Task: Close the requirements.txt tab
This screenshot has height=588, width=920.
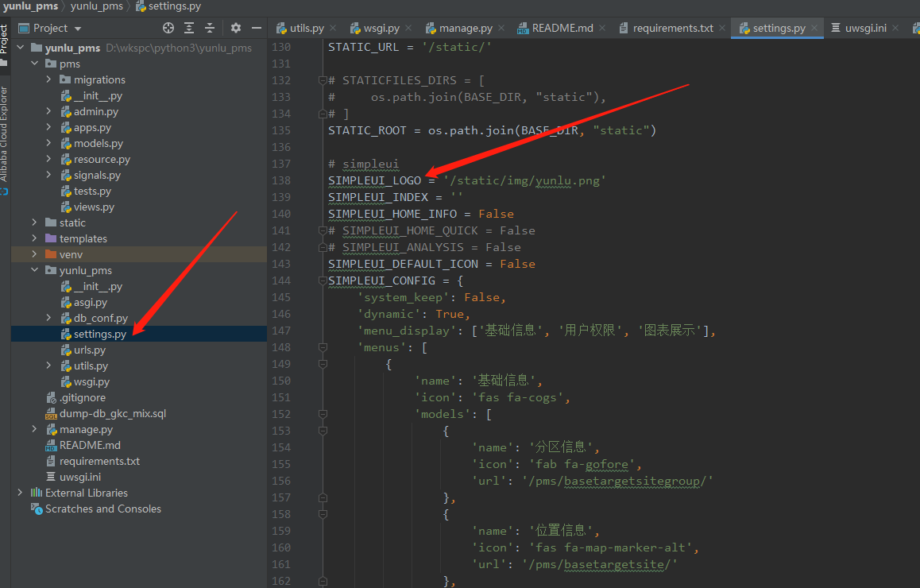Action: click(x=721, y=28)
